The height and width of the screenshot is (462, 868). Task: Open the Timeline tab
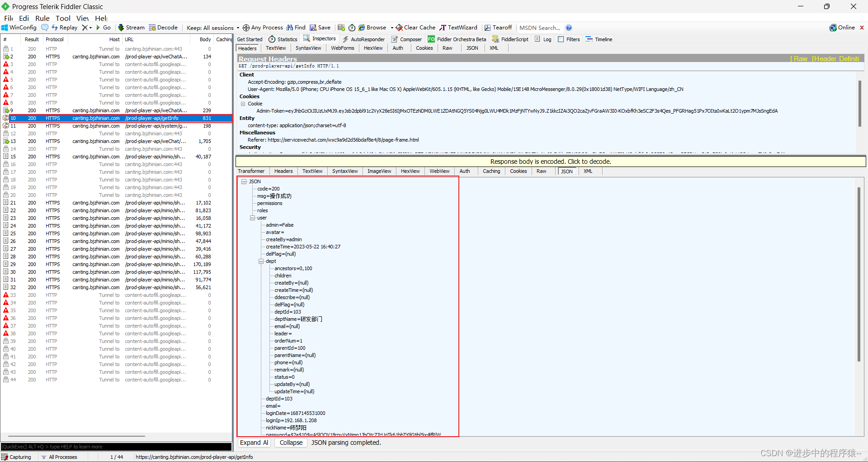[x=599, y=39]
